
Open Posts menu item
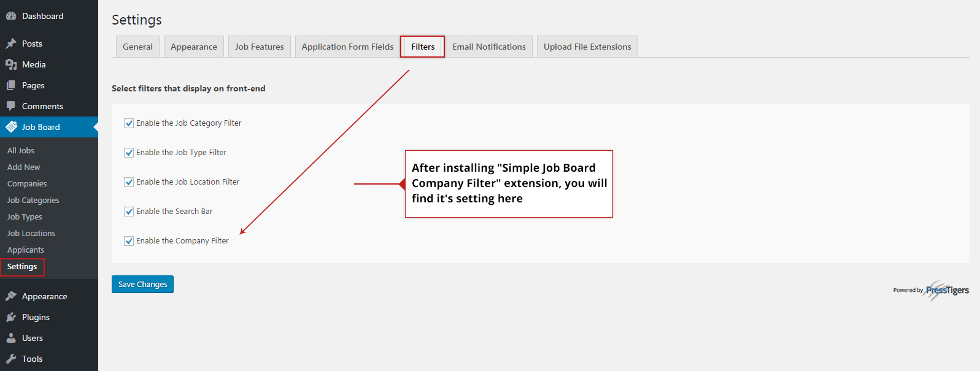(49, 44)
